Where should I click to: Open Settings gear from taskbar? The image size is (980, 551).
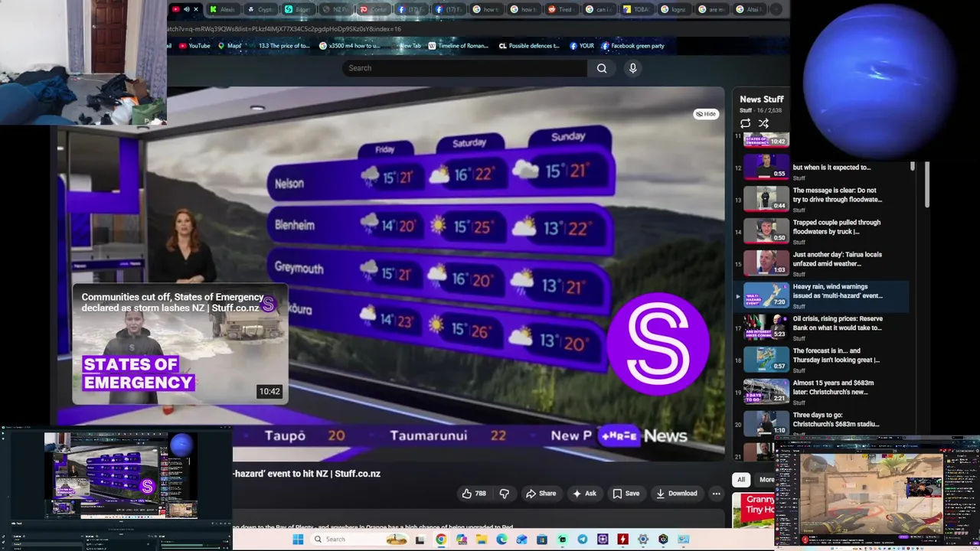(643, 540)
